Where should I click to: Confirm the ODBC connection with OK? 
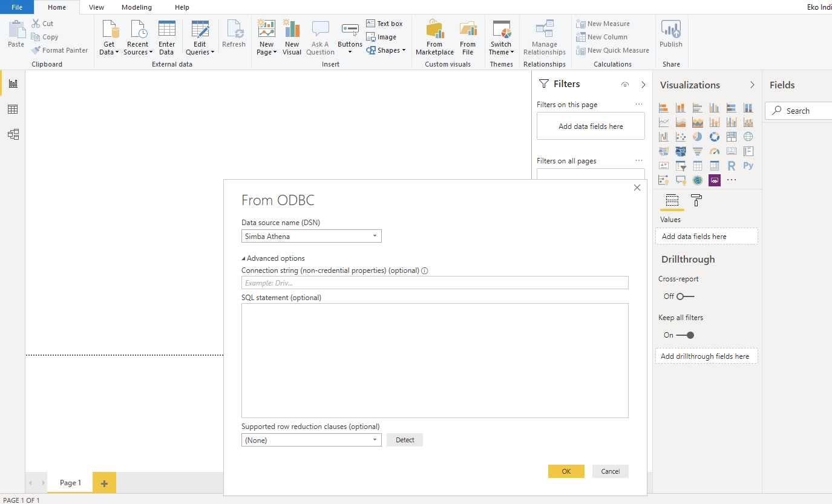click(566, 471)
